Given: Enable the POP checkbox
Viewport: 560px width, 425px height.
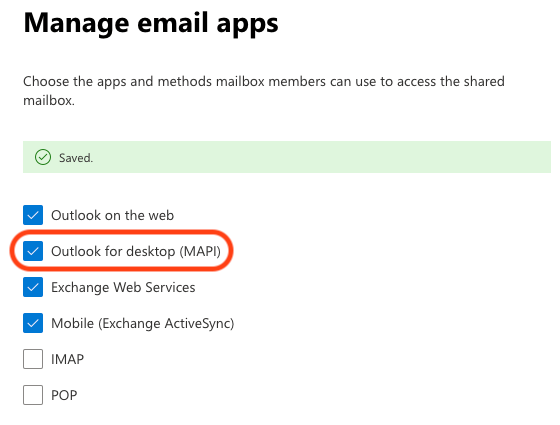Looking at the screenshot, I should (33, 395).
